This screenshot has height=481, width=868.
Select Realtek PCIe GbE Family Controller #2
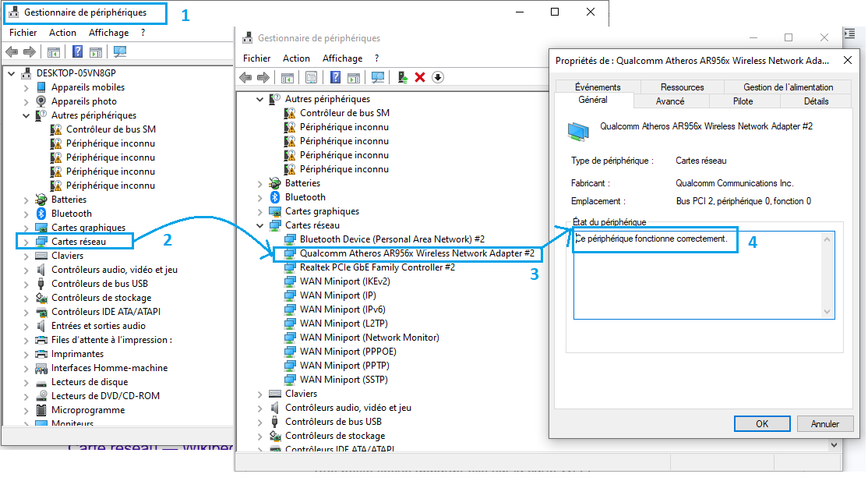(378, 267)
